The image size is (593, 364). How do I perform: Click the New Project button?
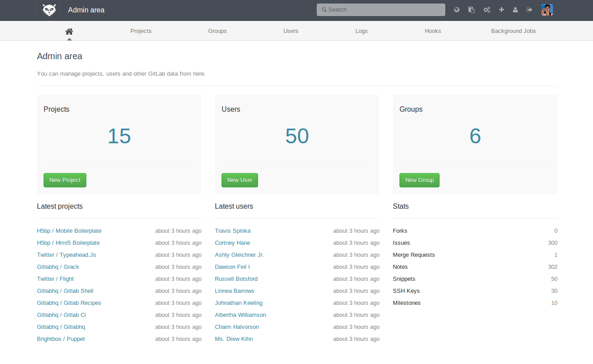click(65, 180)
